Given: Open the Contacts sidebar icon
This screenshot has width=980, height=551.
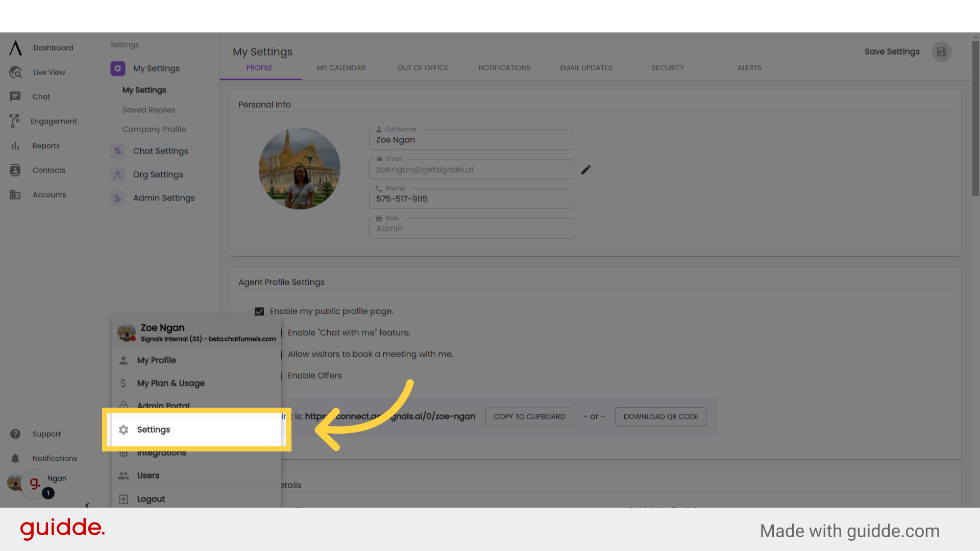Looking at the screenshot, I should [15, 170].
